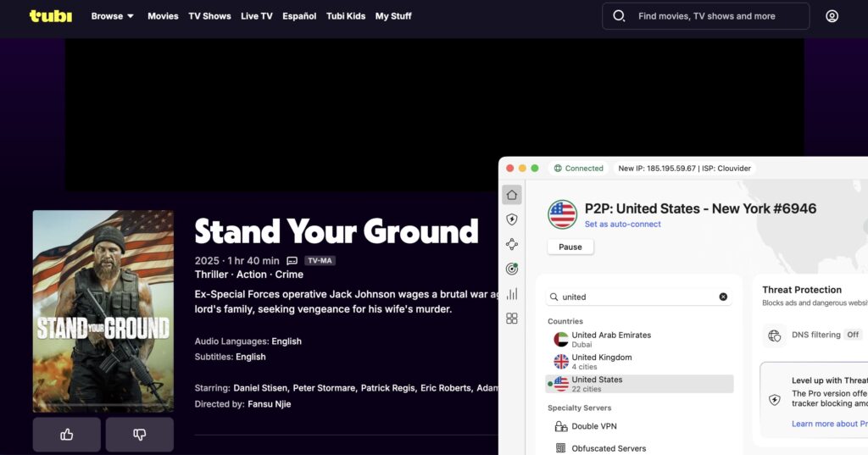Open the Crime genre link
Viewport: 868px width, 455px height.
tap(289, 275)
